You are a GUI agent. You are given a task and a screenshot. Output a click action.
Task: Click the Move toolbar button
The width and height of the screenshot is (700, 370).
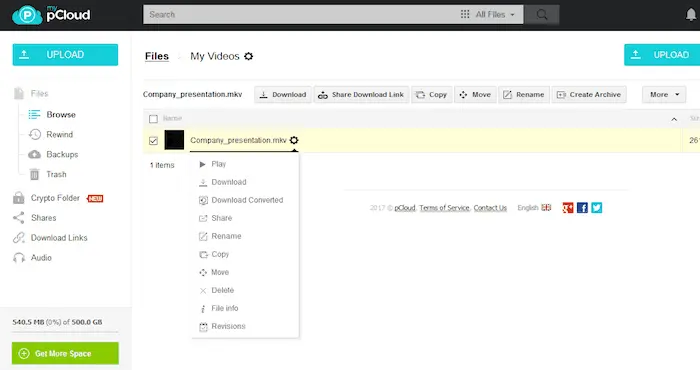point(475,95)
